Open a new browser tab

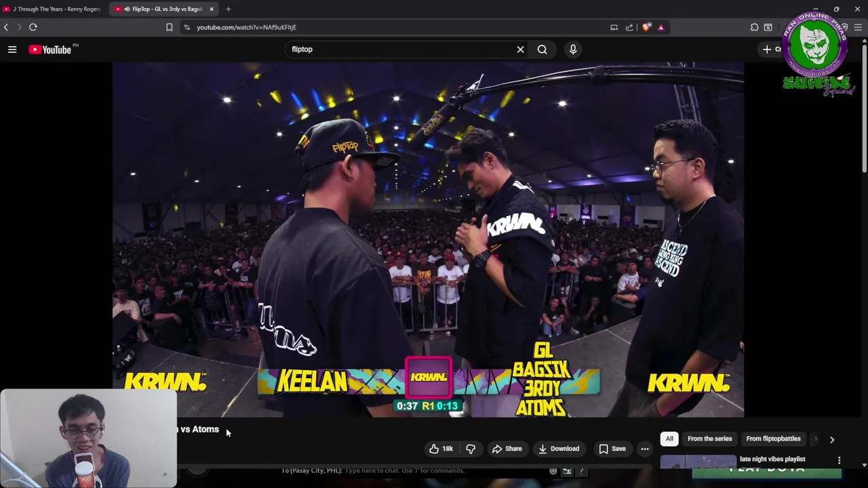229,9
